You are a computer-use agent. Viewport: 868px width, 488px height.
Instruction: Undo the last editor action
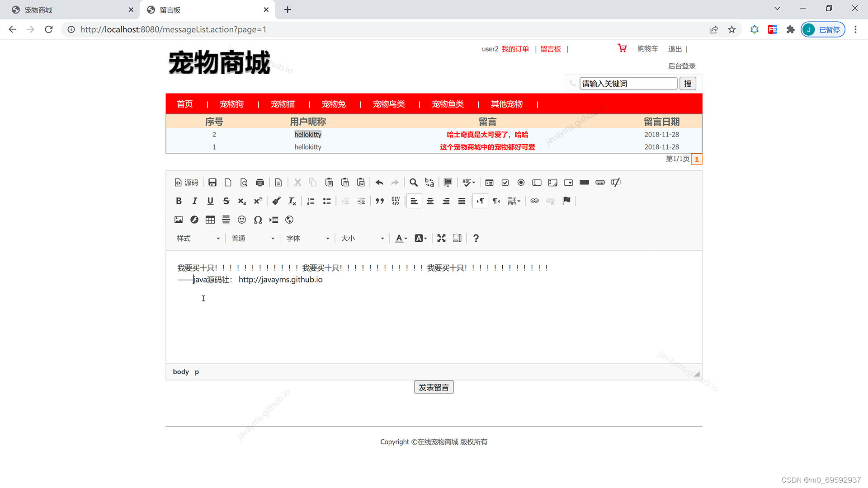379,183
